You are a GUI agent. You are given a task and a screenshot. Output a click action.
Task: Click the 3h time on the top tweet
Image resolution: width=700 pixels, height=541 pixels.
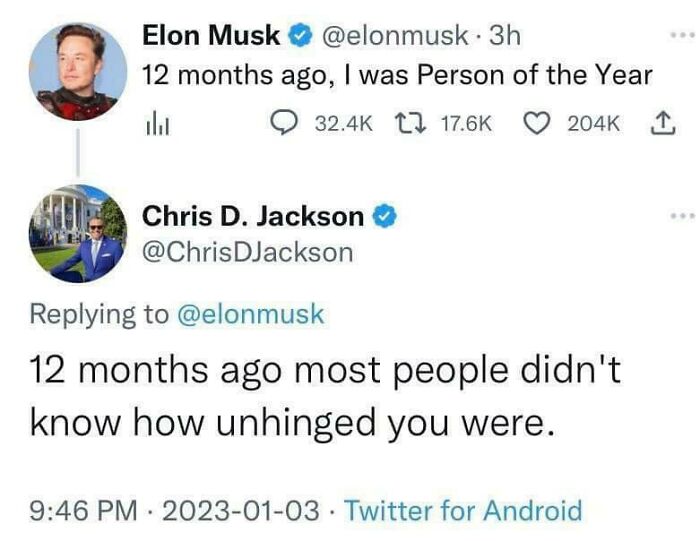click(x=508, y=36)
